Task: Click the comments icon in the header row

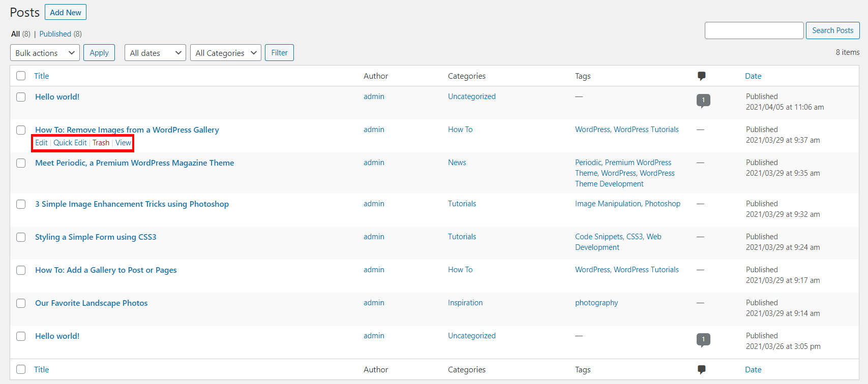Action: pos(702,76)
